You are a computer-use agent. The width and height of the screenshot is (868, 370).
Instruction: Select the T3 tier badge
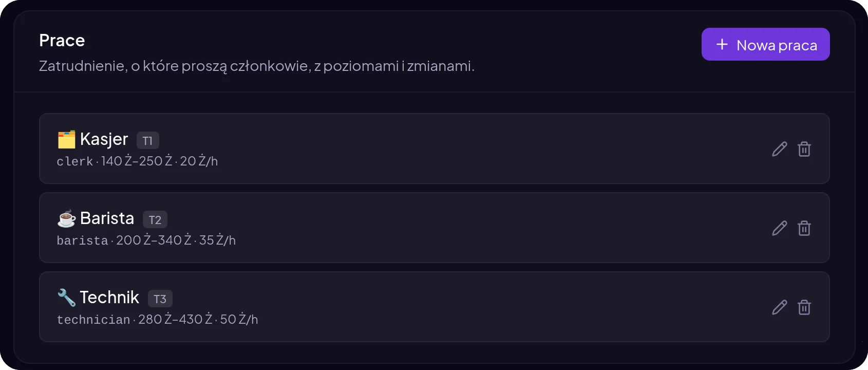click(160, 299)
